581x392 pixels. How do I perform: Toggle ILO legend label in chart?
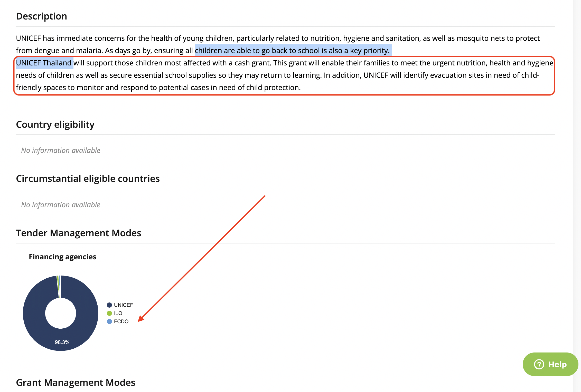click(x=118, y=313)
